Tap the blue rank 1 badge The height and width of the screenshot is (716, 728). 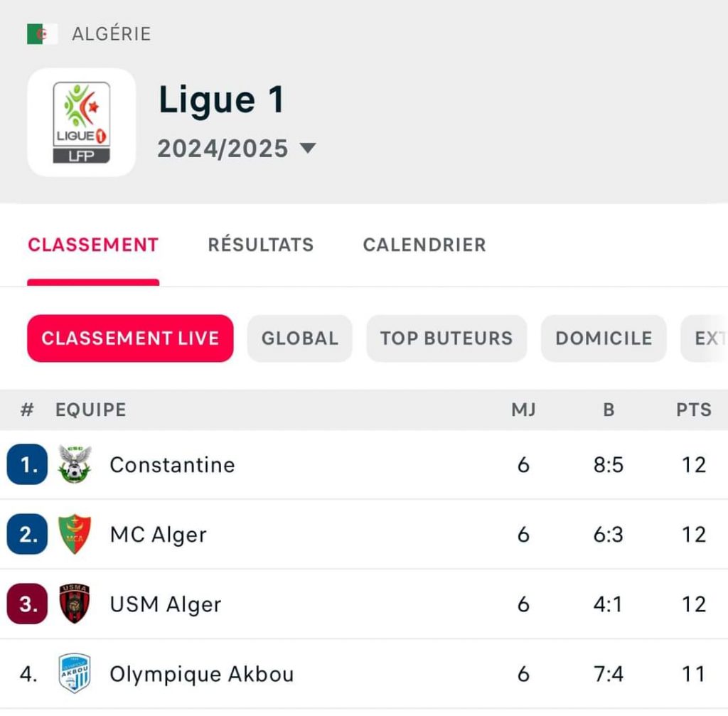[28, 464]
